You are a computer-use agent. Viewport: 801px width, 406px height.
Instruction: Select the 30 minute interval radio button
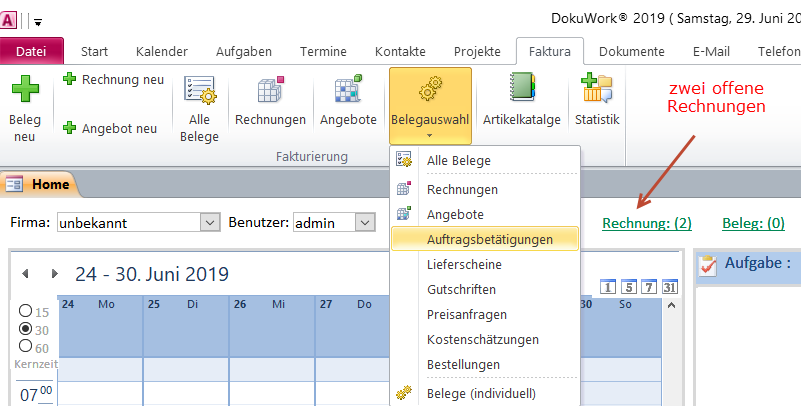point(26,328)
